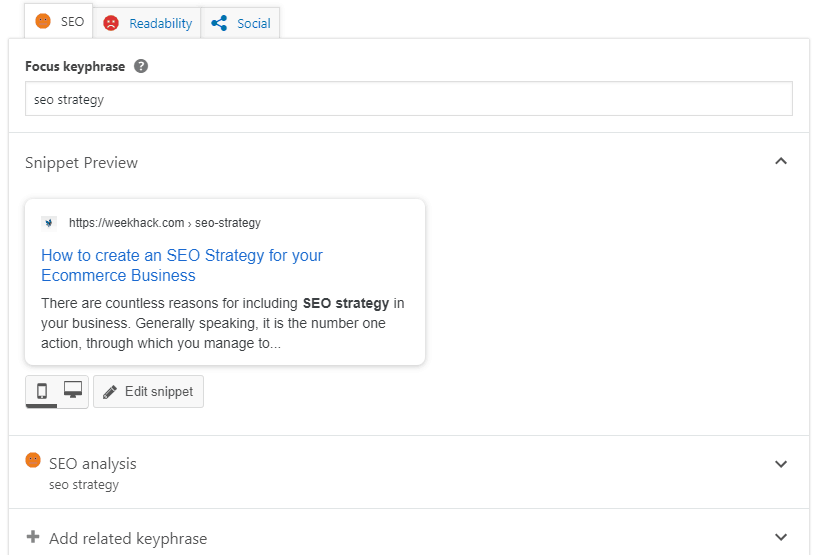
Task: Expand the SEO analysis section chevron
Action: click(x=781, y=464)
